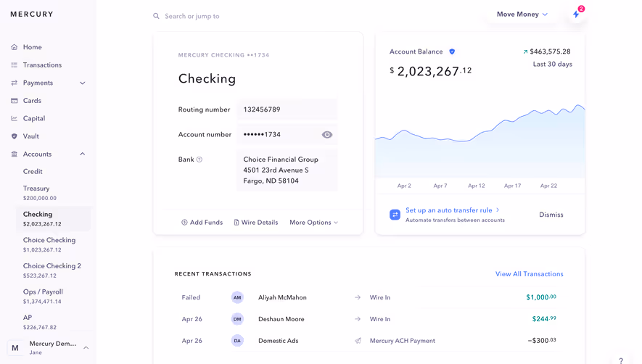Click the auto transfer rule icon
The height and width of the screenshot is (364, 642).
point(395,215)
